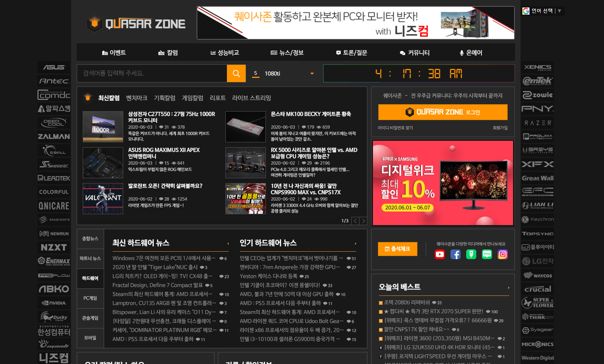Select the PC게임 side tab

click(x=90, y=298)
